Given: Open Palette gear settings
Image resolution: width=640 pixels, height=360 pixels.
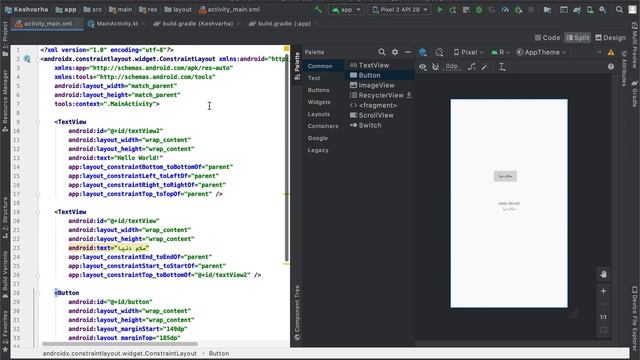Looking at the screenshot, I should 395,52.
